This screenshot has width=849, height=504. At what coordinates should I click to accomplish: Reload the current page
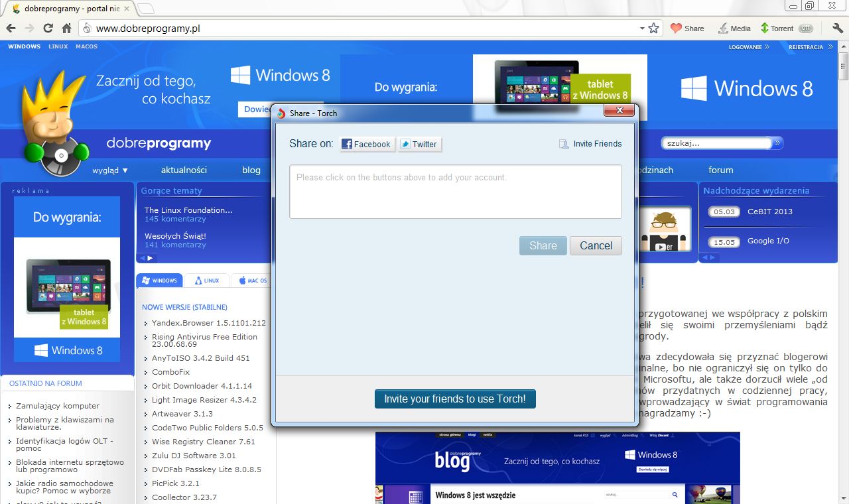point(48,29)
